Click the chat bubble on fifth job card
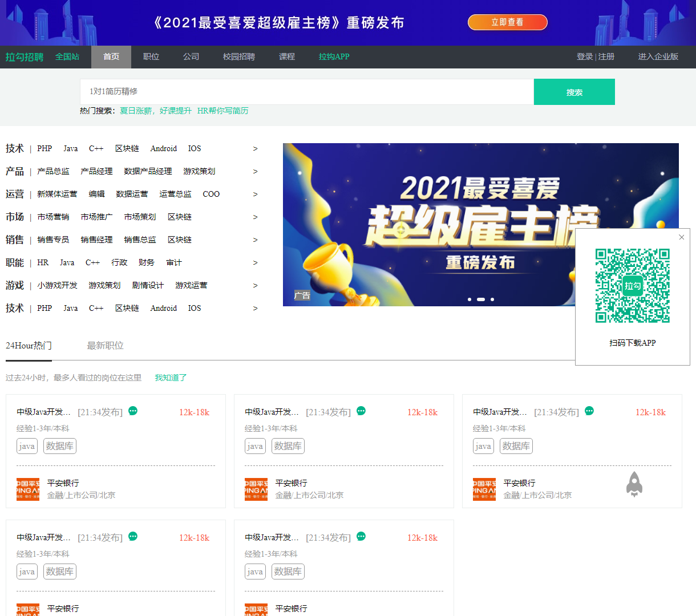 (x=361, y=537)
